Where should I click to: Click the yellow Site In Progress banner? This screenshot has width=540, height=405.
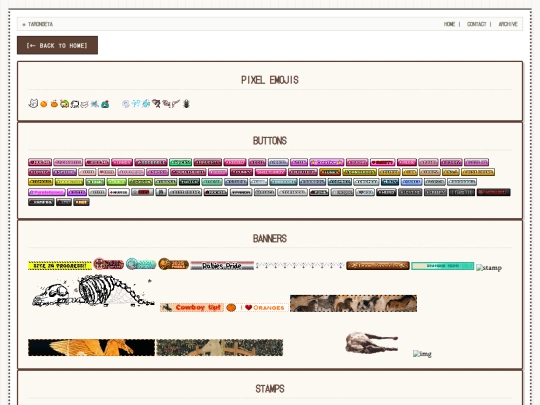click(x=60, y=266)
